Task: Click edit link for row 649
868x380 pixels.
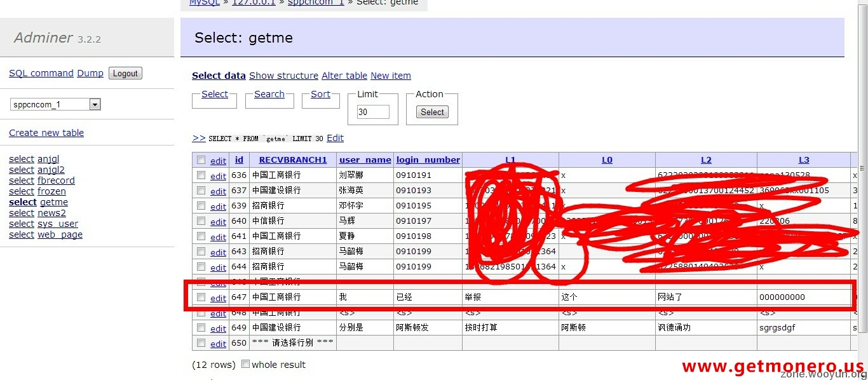Action: (x=218, y=329)
